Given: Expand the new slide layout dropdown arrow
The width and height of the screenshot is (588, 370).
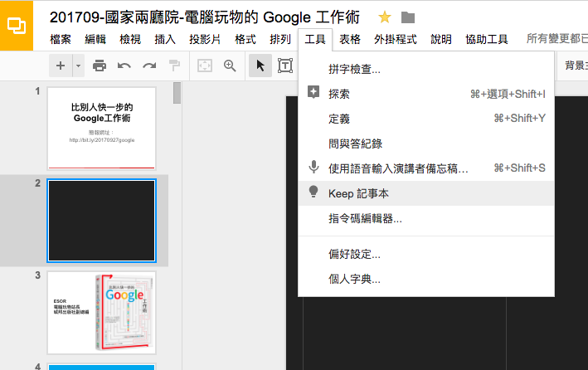Looking at the screenshot, I should [x=79, y=66].
